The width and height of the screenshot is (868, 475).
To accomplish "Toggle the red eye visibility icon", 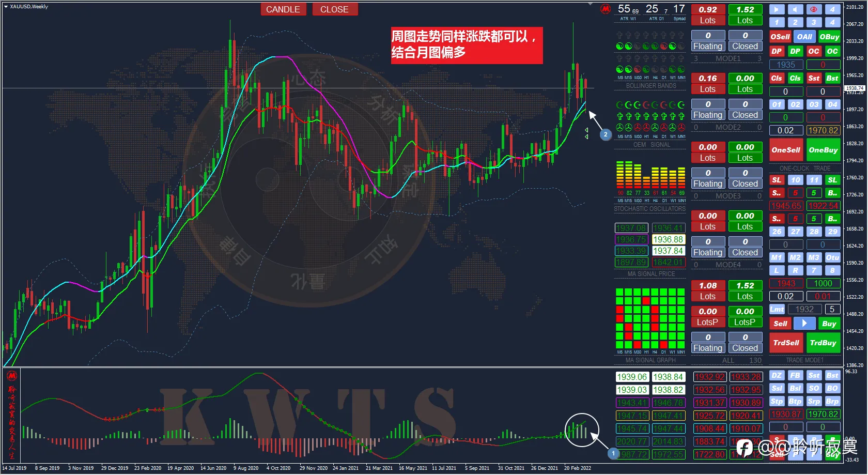I will (x=814, y=9).
